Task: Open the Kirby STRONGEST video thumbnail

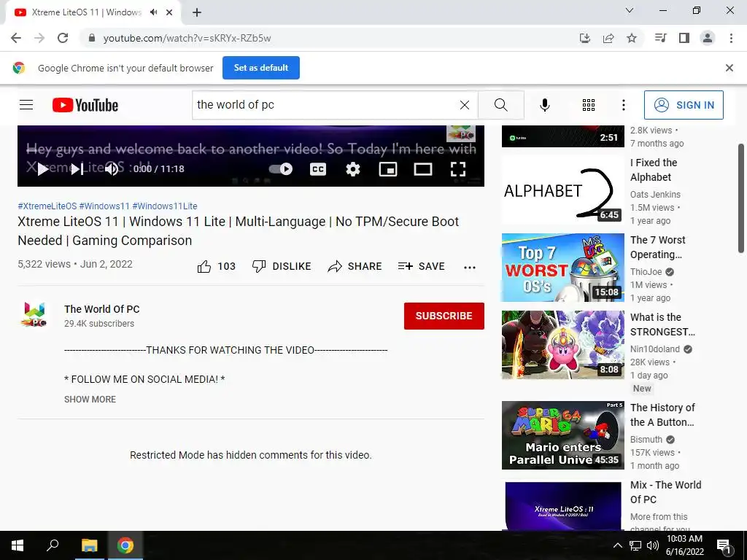Action: coord(563,345)
